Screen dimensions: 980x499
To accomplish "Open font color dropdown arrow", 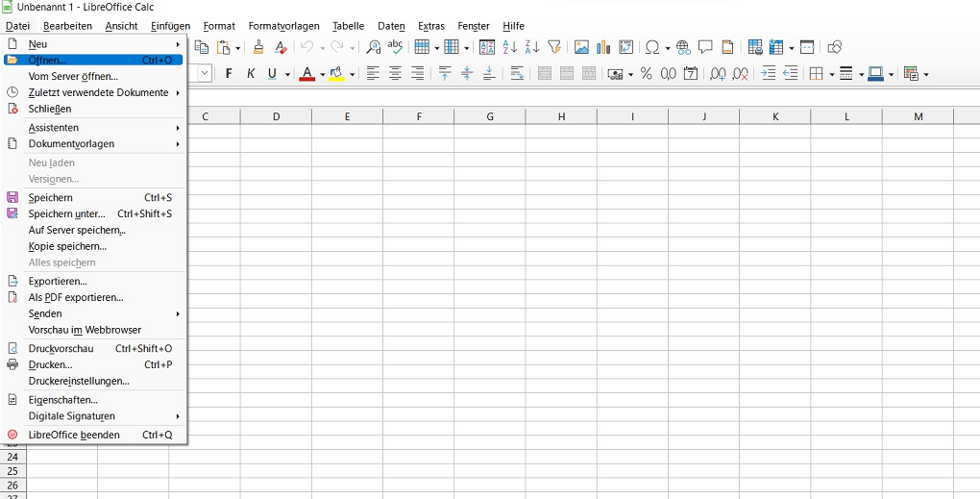I will tap(323, 74).
